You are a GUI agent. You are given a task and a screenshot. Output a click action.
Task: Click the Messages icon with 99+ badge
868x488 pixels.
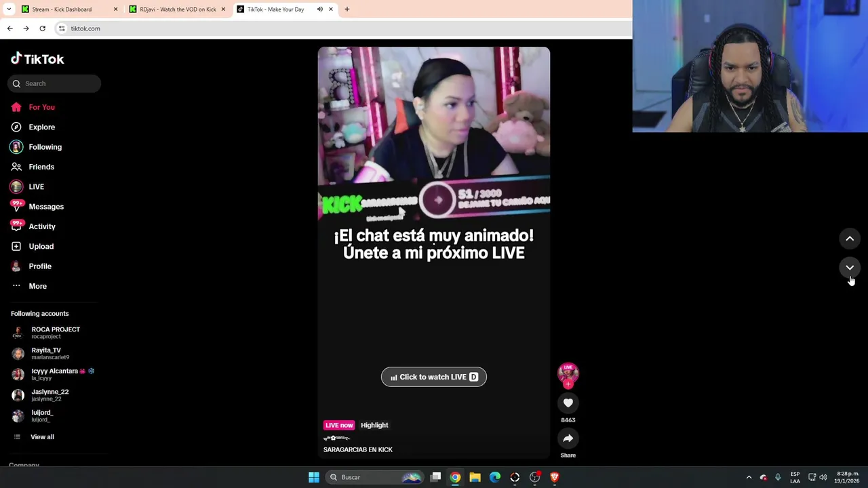[16, 206]
